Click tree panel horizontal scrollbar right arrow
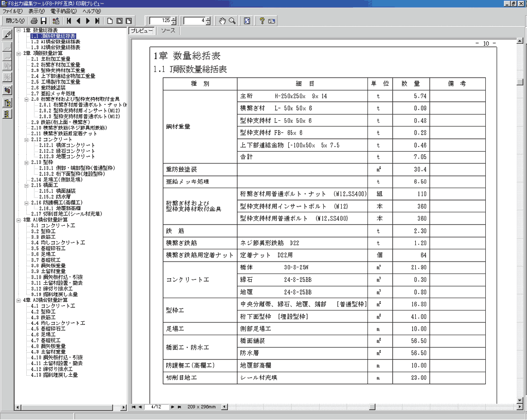The image size is (527, 420). (124, 407)
